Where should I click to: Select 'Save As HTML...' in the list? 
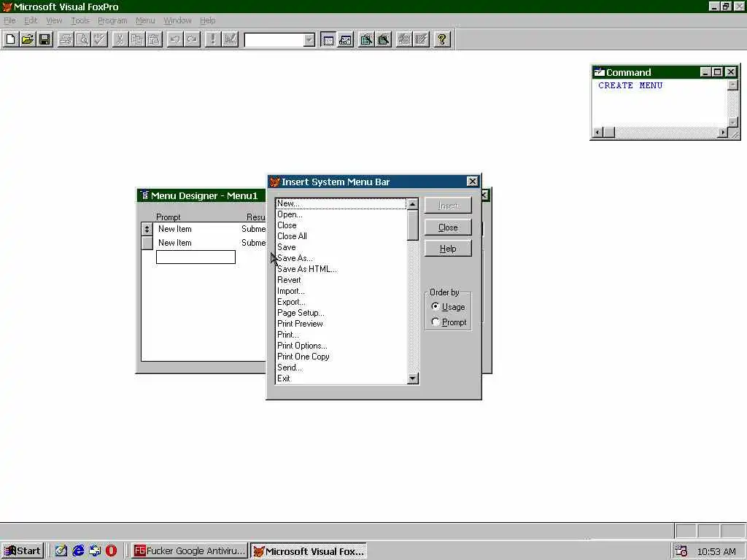pos(341,269)
